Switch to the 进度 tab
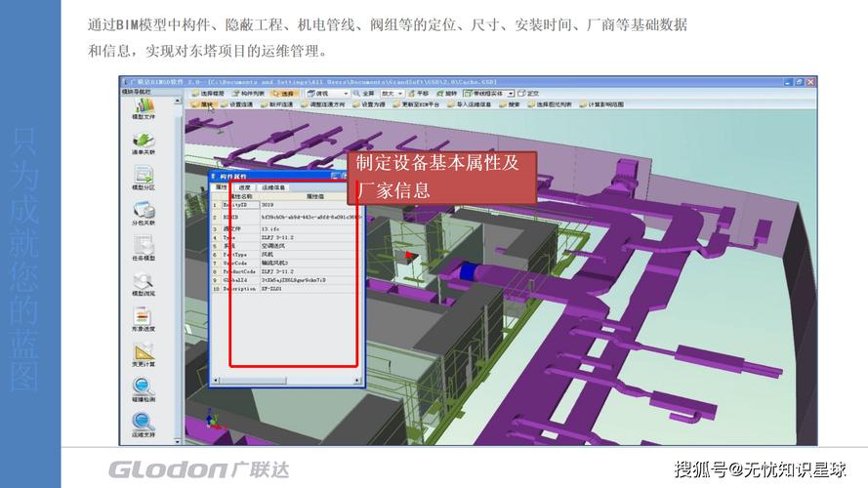Image resolution: width=868 pixels, height=488 pixels. [x=245, y=186]
